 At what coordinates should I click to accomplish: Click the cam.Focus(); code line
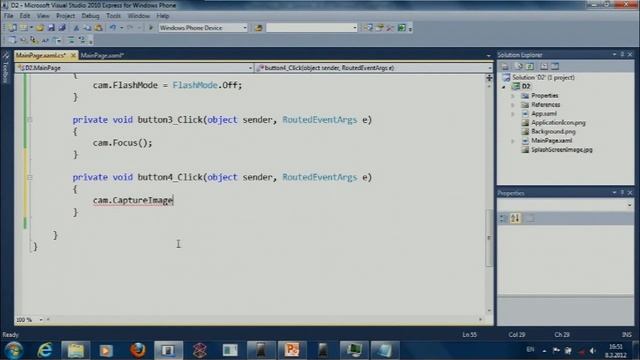coord(122,143)
